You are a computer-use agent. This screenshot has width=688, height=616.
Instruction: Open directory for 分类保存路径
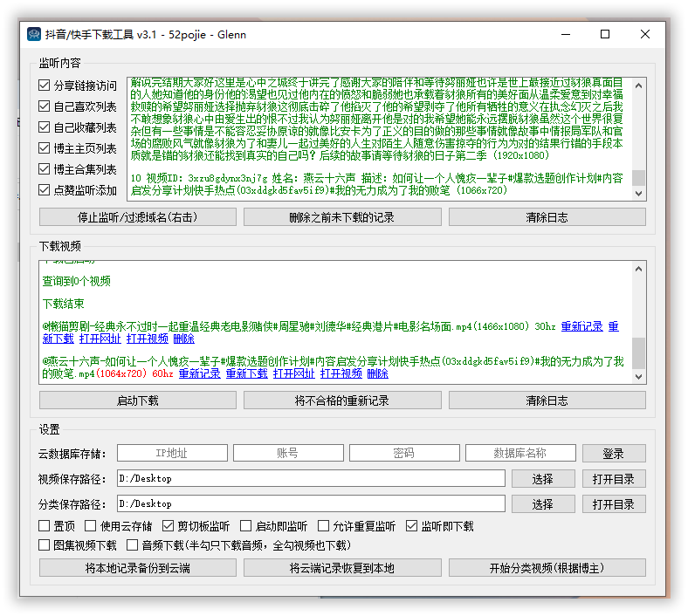[x=614, y=504]
